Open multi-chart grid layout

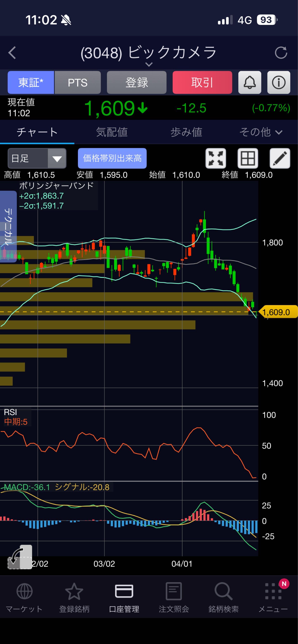pyautogui.click(x=248, y=158)
